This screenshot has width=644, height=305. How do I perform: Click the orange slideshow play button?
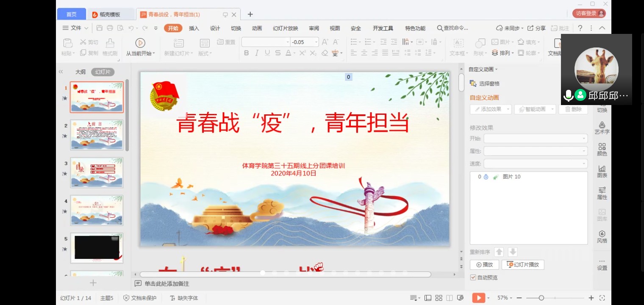(478, 298)
